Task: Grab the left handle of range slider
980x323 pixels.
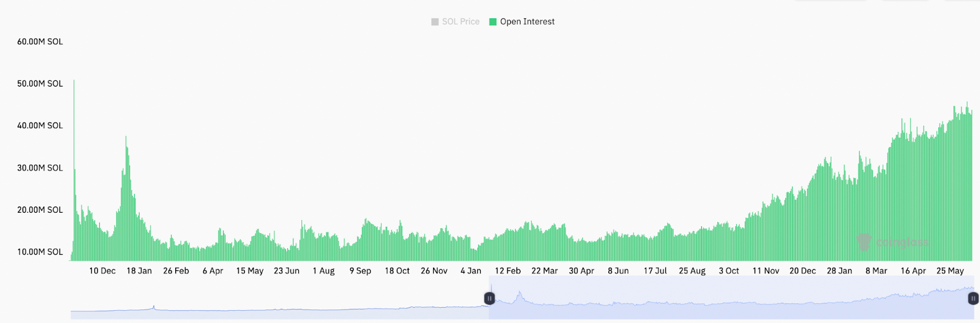Action: (489, 298)
